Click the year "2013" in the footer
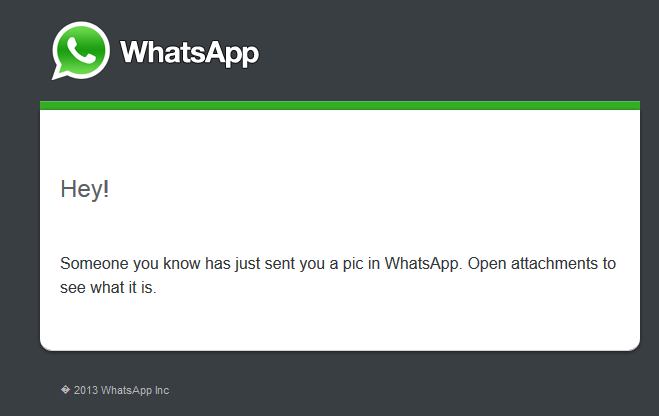Screen dimensions: 659x416 tap(85, 390)
